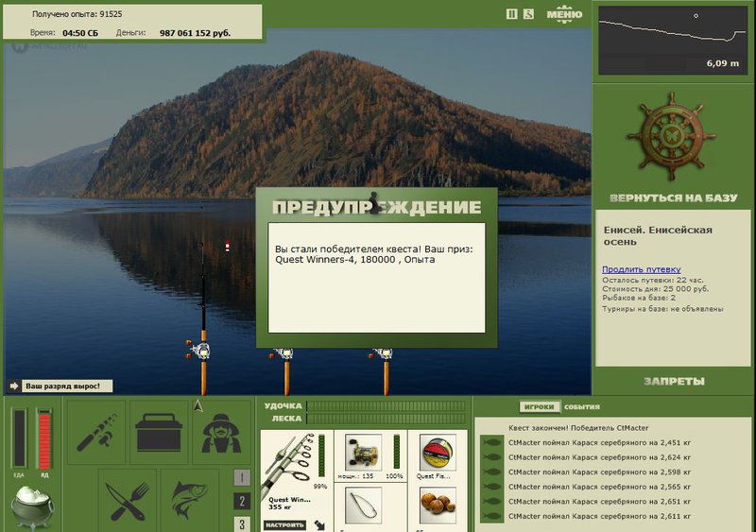
Task: Open the tackle box icon
Action: point(159,432)
